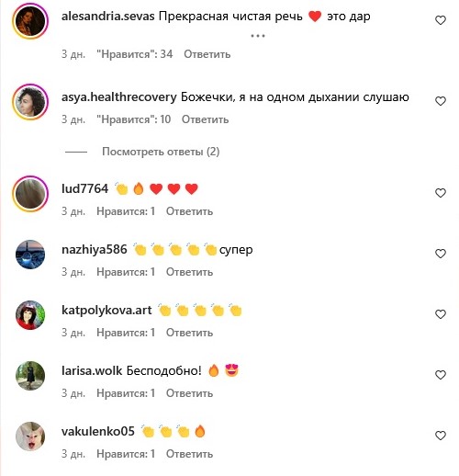459x476 pixels.
Task: Open the three-dot options under alesandria.sevas comment
Action: [x=258, y=36]
